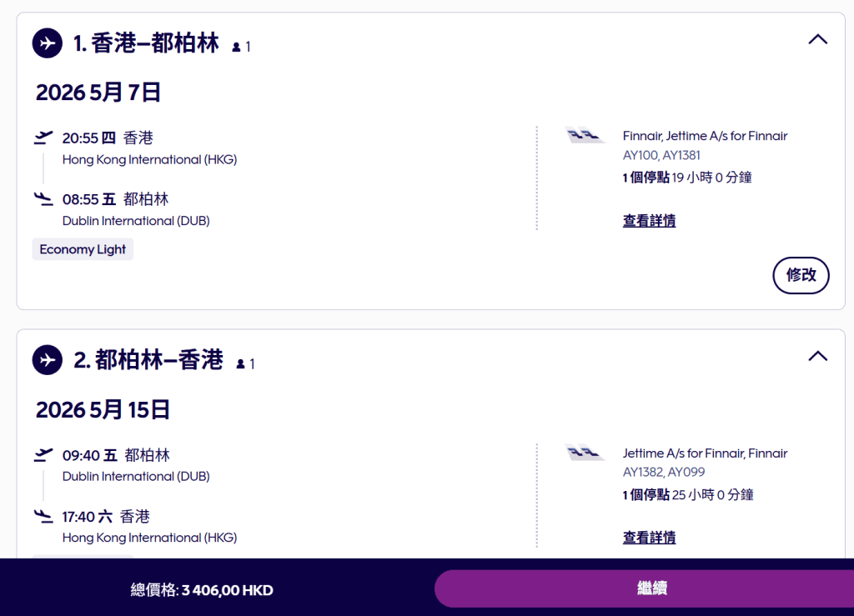Click the 2026 5月 15日 date heading
The width and height of the screenshot is (854, 616).
pos(103,409)
